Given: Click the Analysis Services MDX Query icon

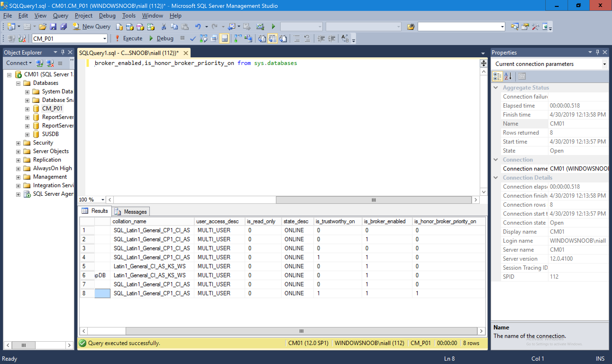Looking at the screenshot, I should pyautogui.click(x=130, y=27).
